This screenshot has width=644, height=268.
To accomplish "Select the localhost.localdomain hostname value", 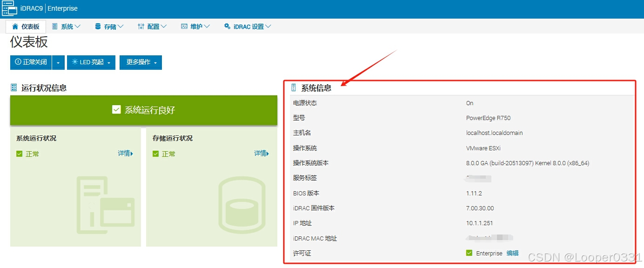I will [x=494, y=133].
